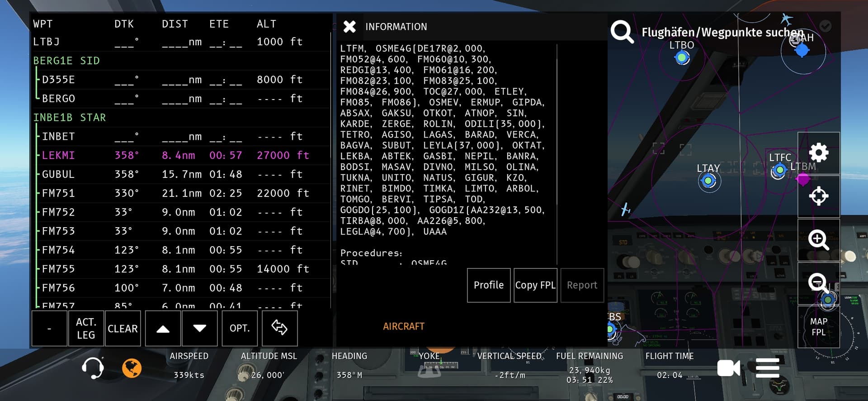Select waypoint FM753 row
The image size is (868, 401).
coord(181,231)
